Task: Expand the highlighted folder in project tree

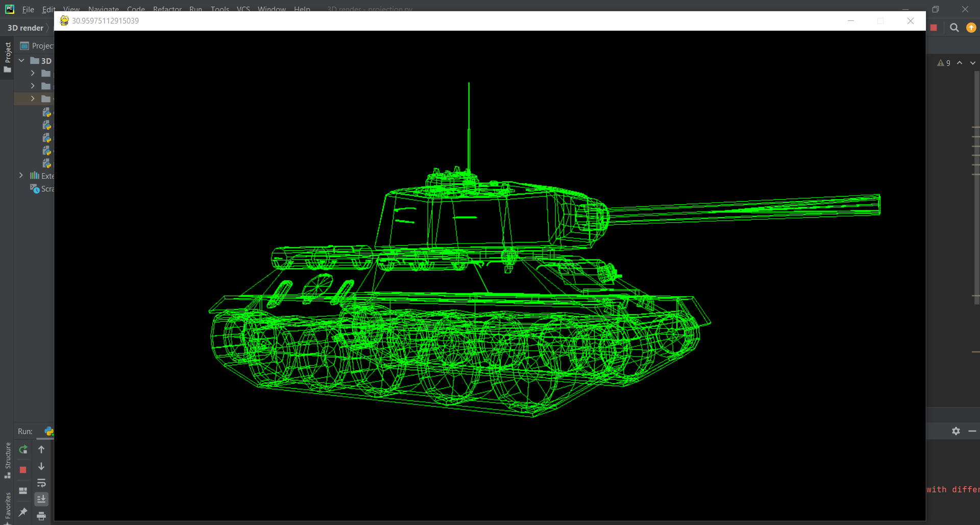Action: pyautogui.click(x=33, y=99)
